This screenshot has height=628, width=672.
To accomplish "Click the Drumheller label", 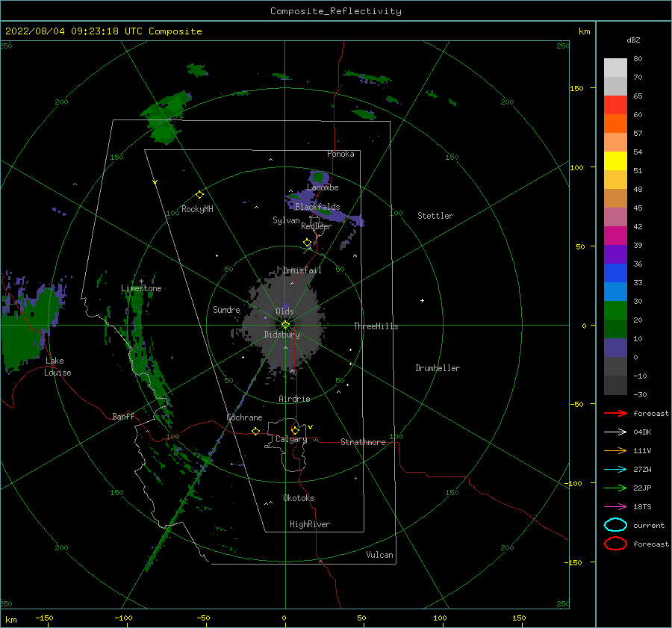I will pos(438,368).
